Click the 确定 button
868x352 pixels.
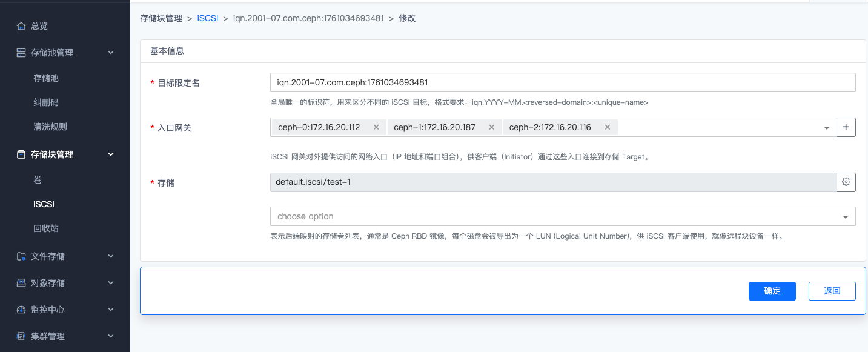point(772,291)
